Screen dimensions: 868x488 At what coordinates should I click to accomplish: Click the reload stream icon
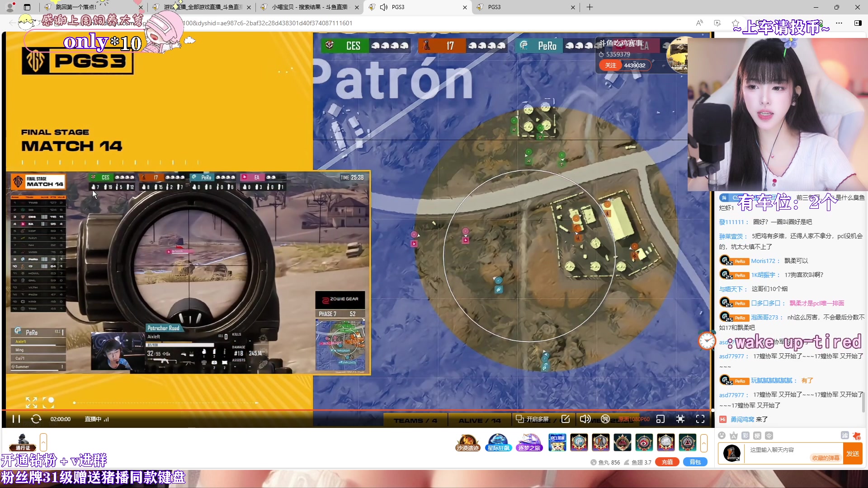(36, 419)
